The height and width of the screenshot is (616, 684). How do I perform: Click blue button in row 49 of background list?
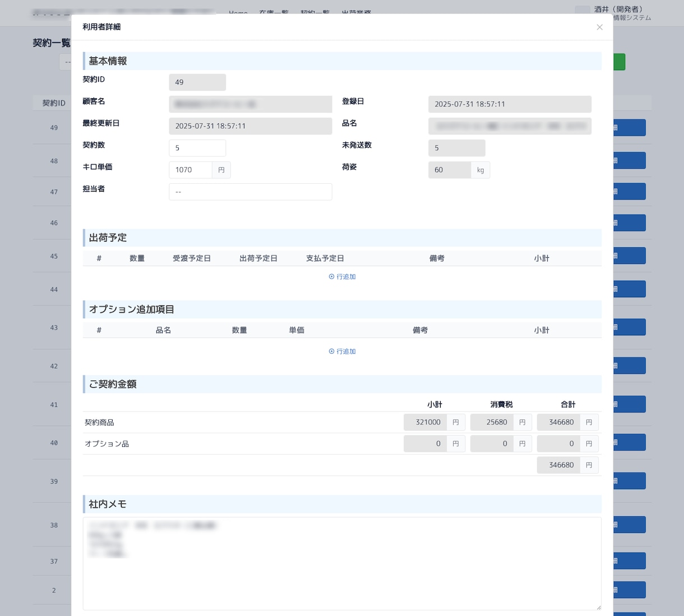[629, 128]
